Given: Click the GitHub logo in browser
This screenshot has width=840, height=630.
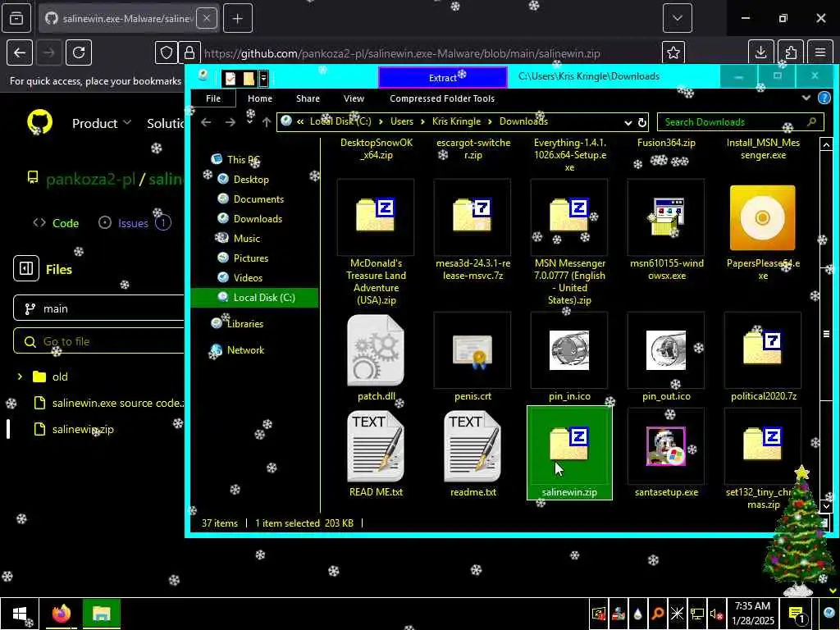Looking at the screenshot, I should tap(39, 123).
